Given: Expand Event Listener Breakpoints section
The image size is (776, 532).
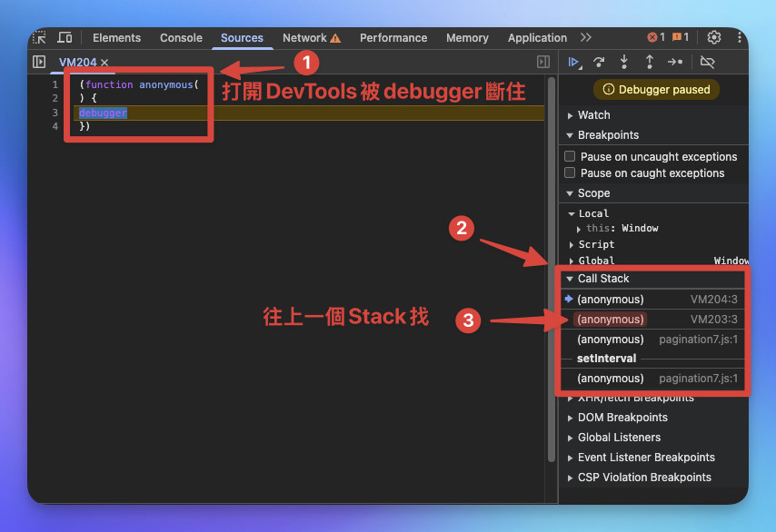Looking at the screenshot, I should 653,458.
